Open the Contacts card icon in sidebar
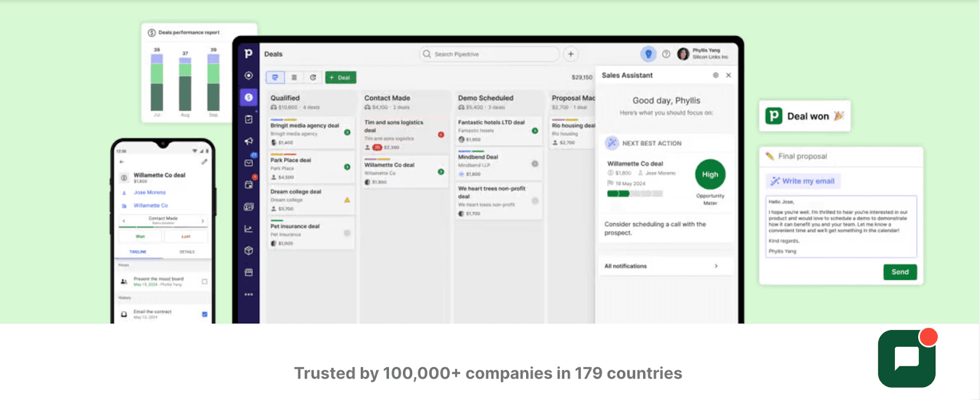This screenshot has width=980, height=400. (249, 207)
